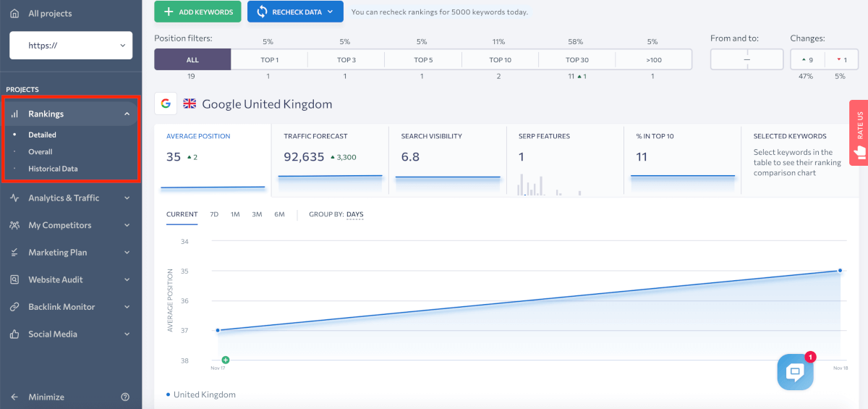Open the Recheck Data dropdown arrow
Image resolution: width=868 pixels, height=409 pixels.
click(x=331, y=12)
